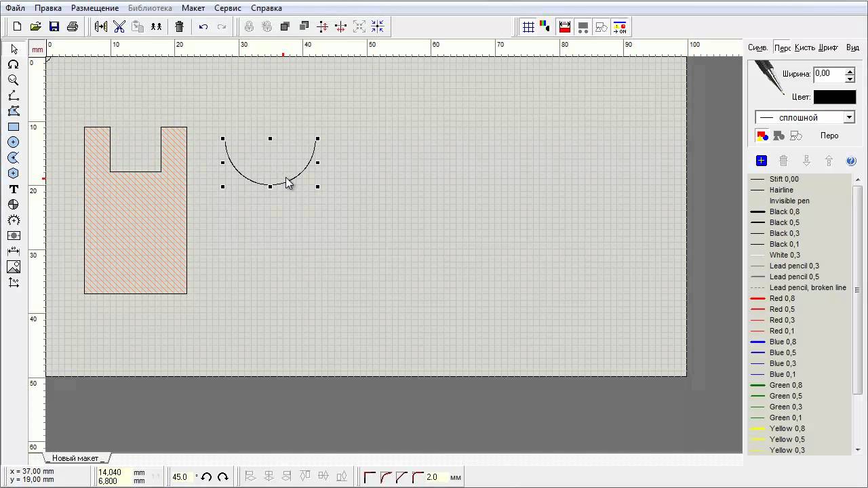This screenshot has height=488, width=868.
Task: Open the Файл menu
Action: (x=16, y=8)
